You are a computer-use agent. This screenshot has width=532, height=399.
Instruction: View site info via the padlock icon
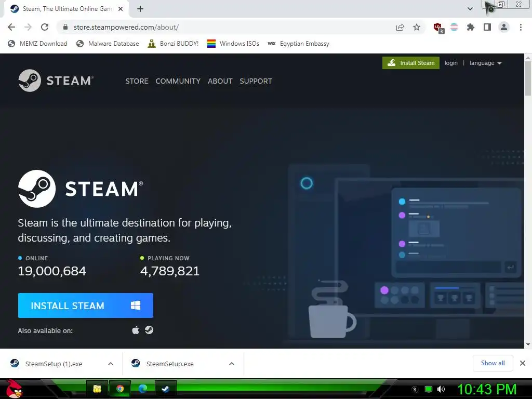[x=65, y=27]
